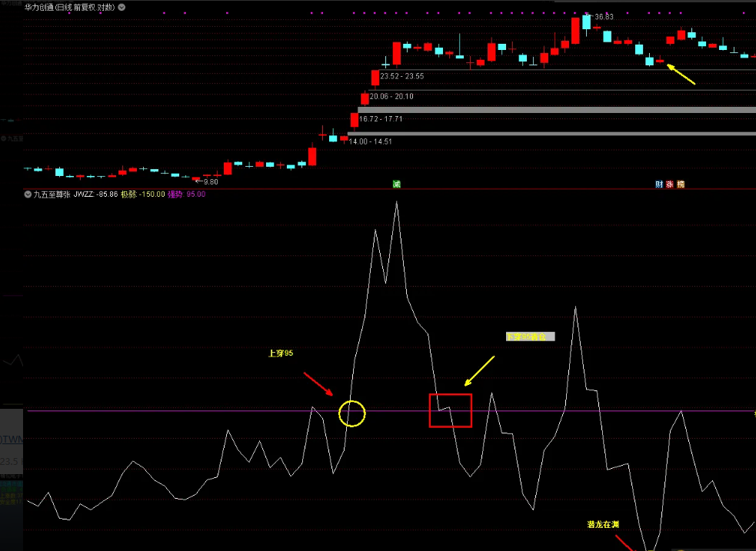Click the 36.83 high price label
The width and height of the screenshot is (756, 551).
point(603,17)
